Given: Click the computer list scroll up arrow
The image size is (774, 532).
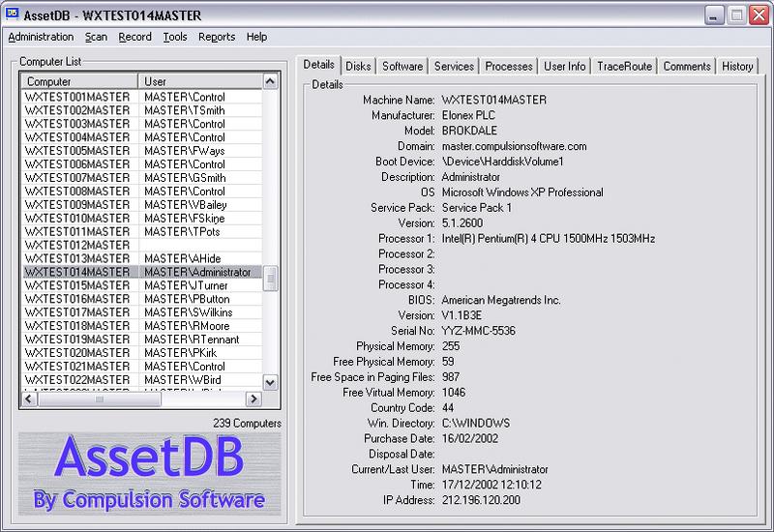Looking at the screenshot, I should click(x=270, y=81).
